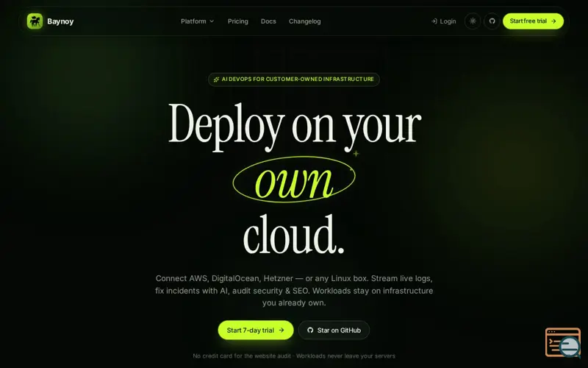The image size is (588, 368).
Task: Click the Star on GitHub button
Action: point(334,330)
